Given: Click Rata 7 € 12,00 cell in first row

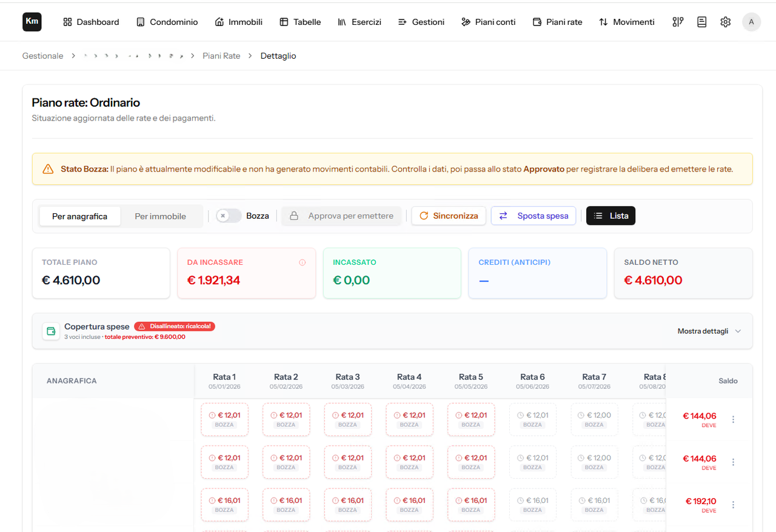Looking at the screenshot, I should point(594,419).
